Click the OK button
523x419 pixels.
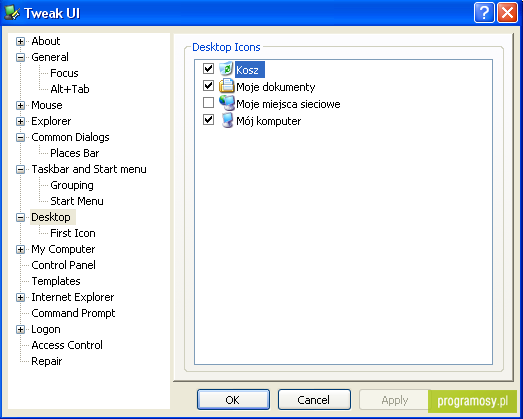click(x=233, y=399)
